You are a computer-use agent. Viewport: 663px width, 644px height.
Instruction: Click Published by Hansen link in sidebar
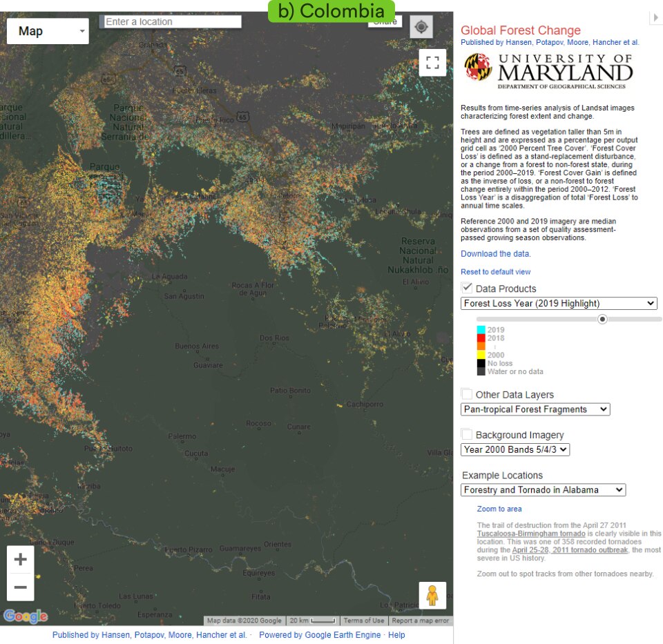click(x=550, y=42)
